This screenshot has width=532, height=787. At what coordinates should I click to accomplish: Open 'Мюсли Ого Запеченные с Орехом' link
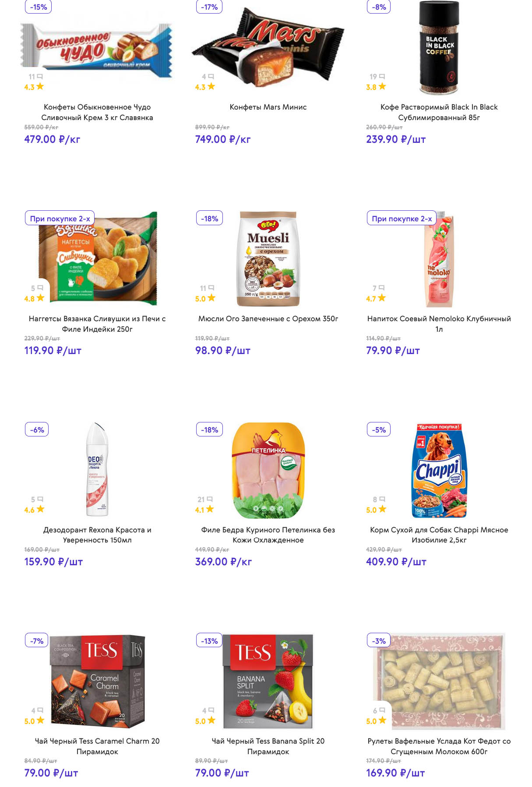pyautogui.click(x=268, y=319)
